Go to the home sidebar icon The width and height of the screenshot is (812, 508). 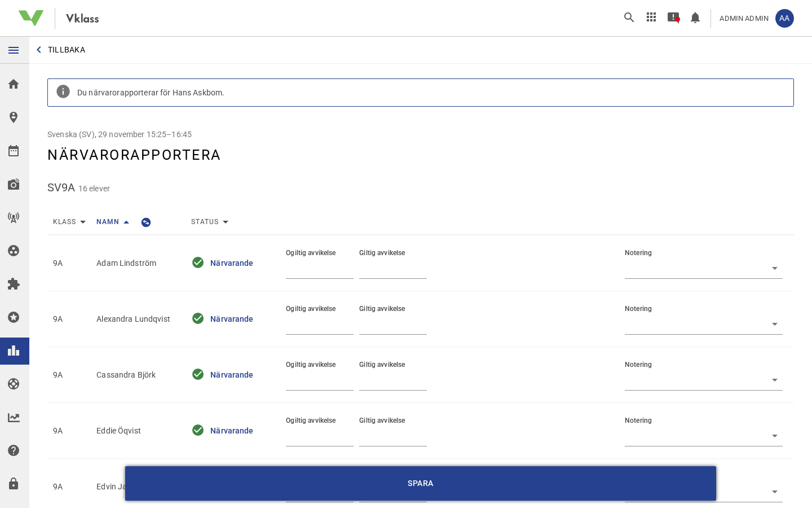(x=14, y=84)
